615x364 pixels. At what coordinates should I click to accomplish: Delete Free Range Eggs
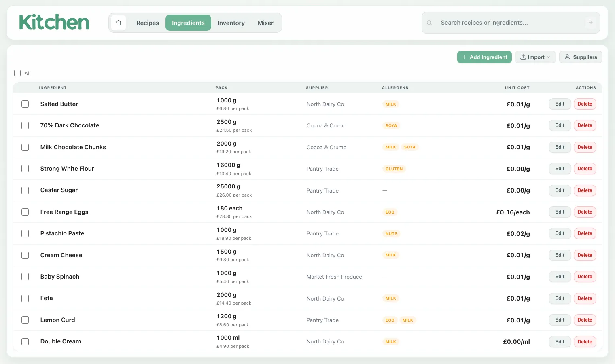coord(585,212)
